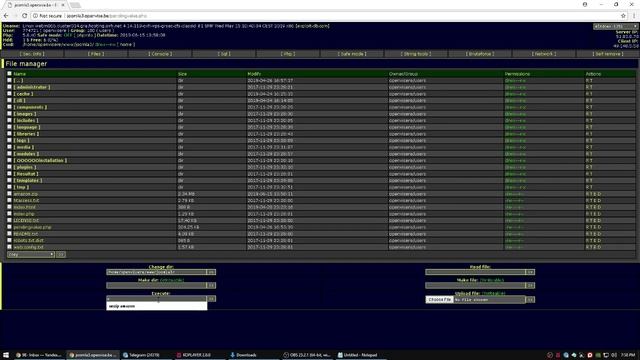The height and width of the screenshot is (360, 640).
Task: Submit the Read file >> button
Action: coord(530,272)
